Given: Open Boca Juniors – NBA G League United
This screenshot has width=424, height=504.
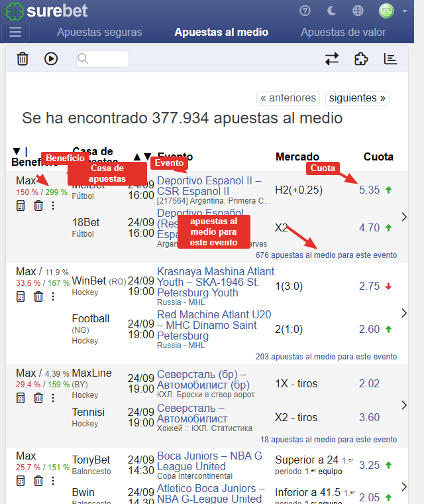Looking at the screenshot, I should [x=210, y=462].
